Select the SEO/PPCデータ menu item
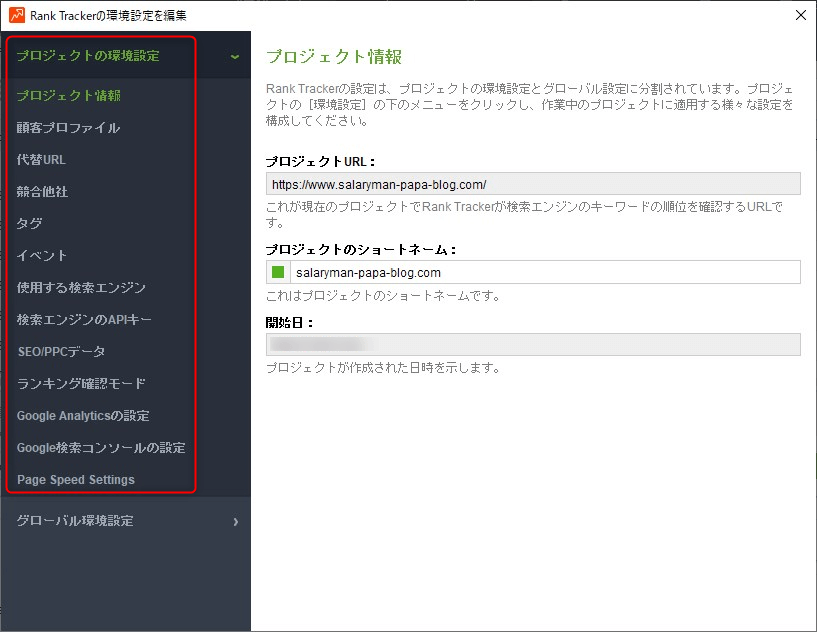 pos(61,352)
